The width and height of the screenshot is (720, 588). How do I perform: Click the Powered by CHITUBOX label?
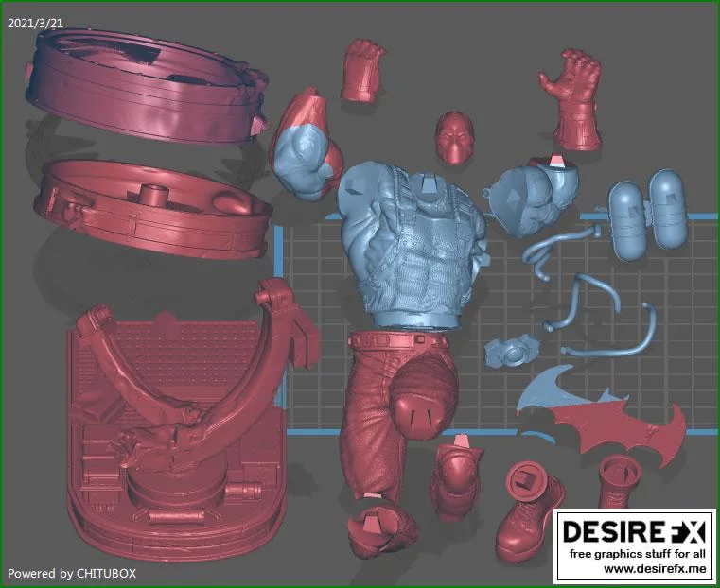pyautogui.click(x=72, y=573)
